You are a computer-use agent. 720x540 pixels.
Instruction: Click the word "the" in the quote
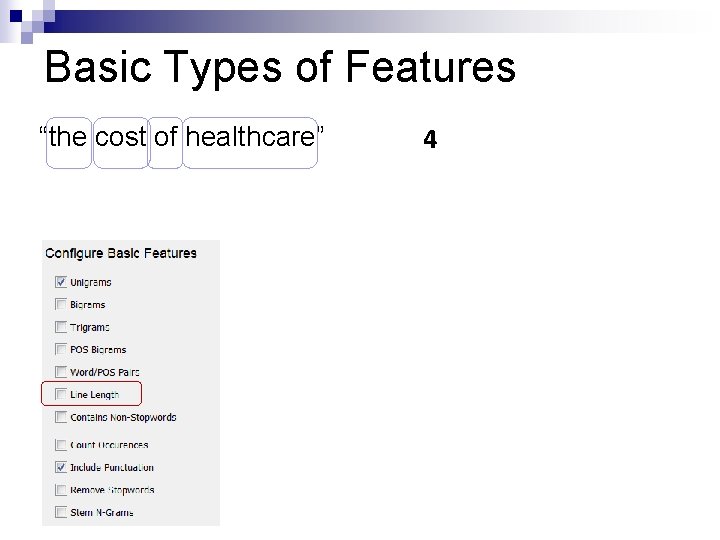[68, 137]
